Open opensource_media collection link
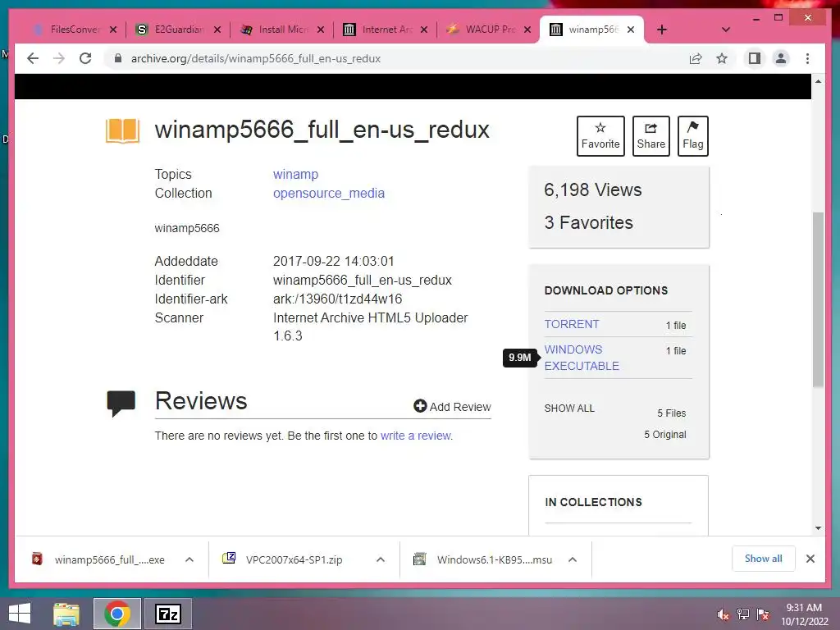Image resolution: width=840 pixels, height=630 pixels. click(x=329, y=193)
